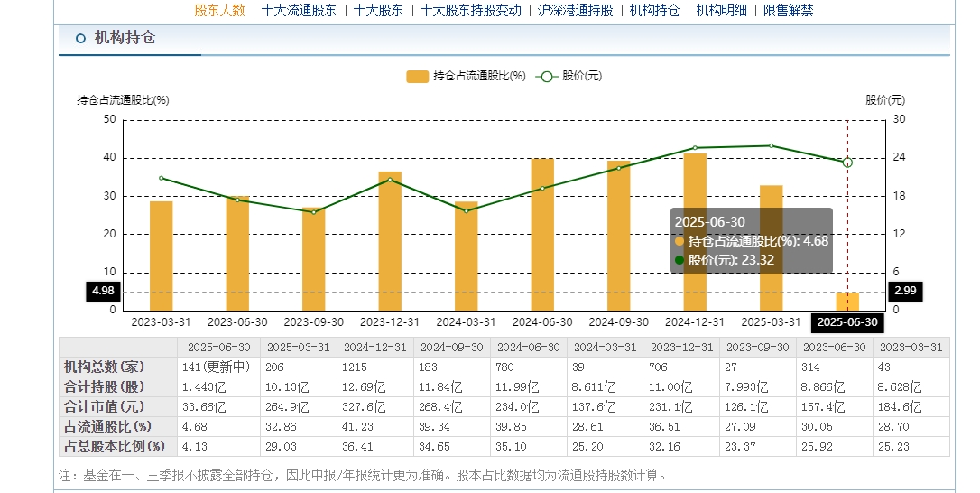Image resolution: width=980 pixels, height=493 pixels.
Task: Click the 2023-03-31 table column header
Action: pyautogui.click(x=911, y=348)
